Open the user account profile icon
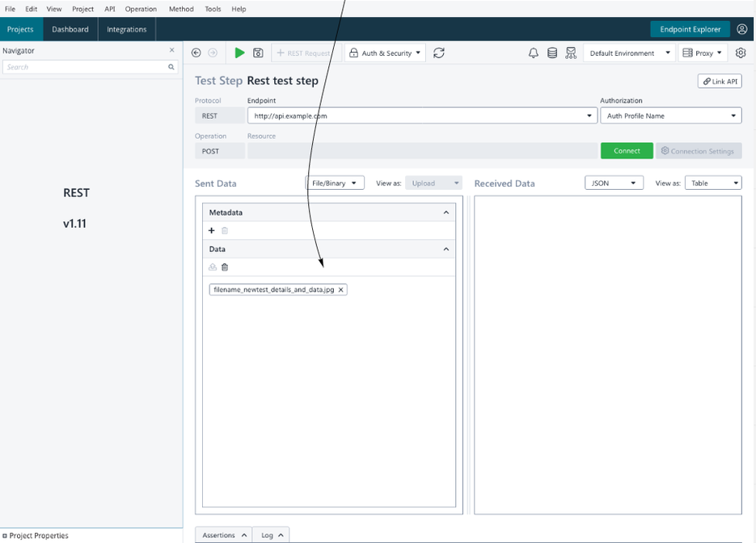The width and height of the screenshot is (756, 543). 742,29
